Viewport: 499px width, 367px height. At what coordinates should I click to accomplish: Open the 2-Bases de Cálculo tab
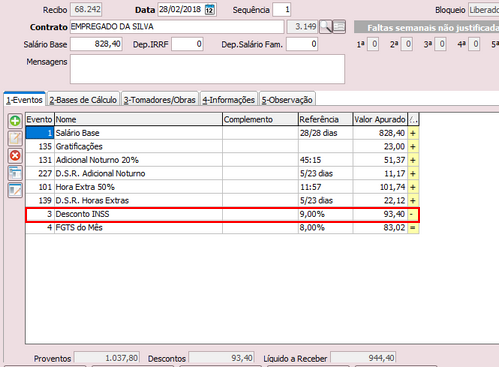point(83,100)
